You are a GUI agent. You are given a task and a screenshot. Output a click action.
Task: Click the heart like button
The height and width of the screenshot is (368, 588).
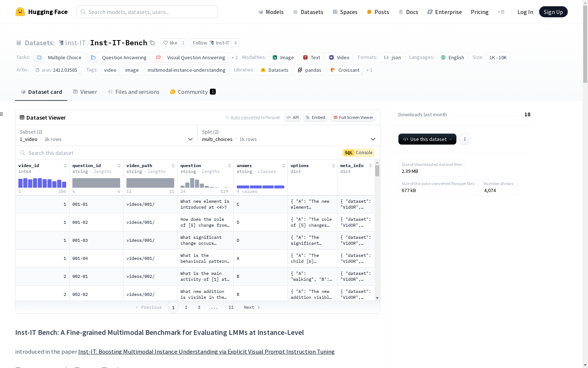[x=170, y=43]
